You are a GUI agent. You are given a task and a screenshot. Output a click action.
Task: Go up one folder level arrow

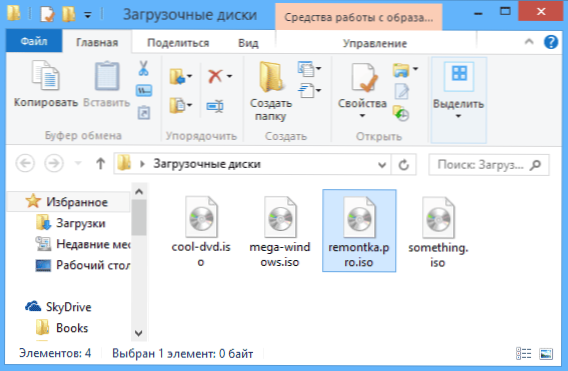[100, 164]
